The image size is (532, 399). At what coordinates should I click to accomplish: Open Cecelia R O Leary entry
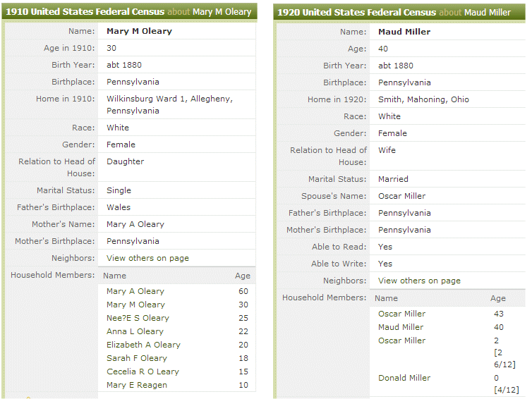coord(143,372)
